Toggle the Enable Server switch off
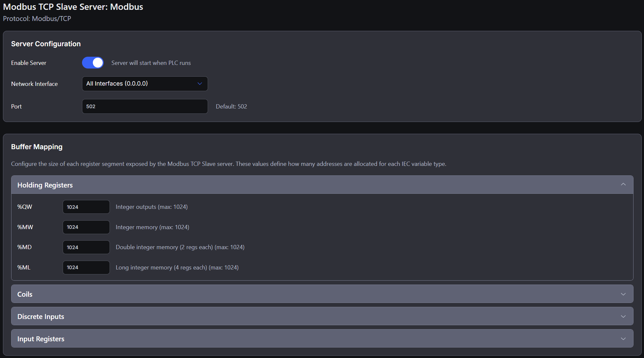This screenshot has width=644, height=358. click(x=93, y=63)
